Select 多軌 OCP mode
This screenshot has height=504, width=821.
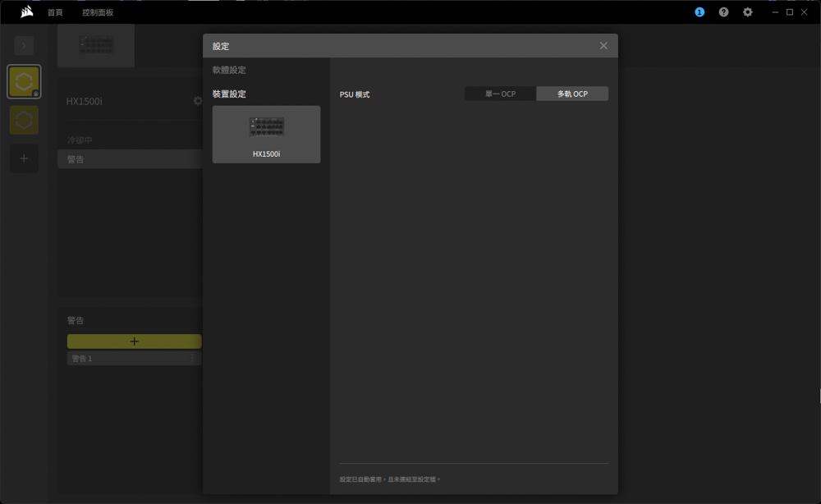tap(572, 94)
